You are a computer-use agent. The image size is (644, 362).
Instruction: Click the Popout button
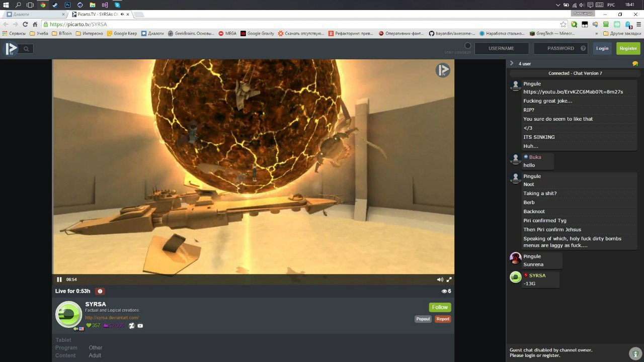pos(423,319)
